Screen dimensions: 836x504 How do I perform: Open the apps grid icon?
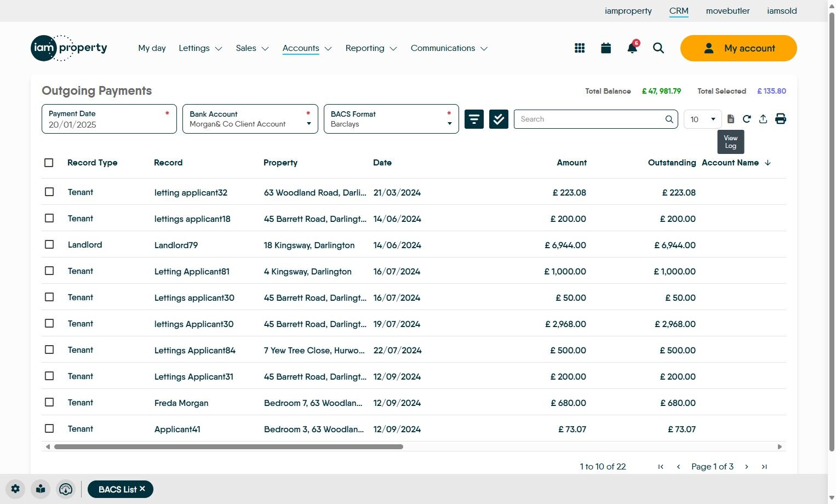(x=580, y=48)
